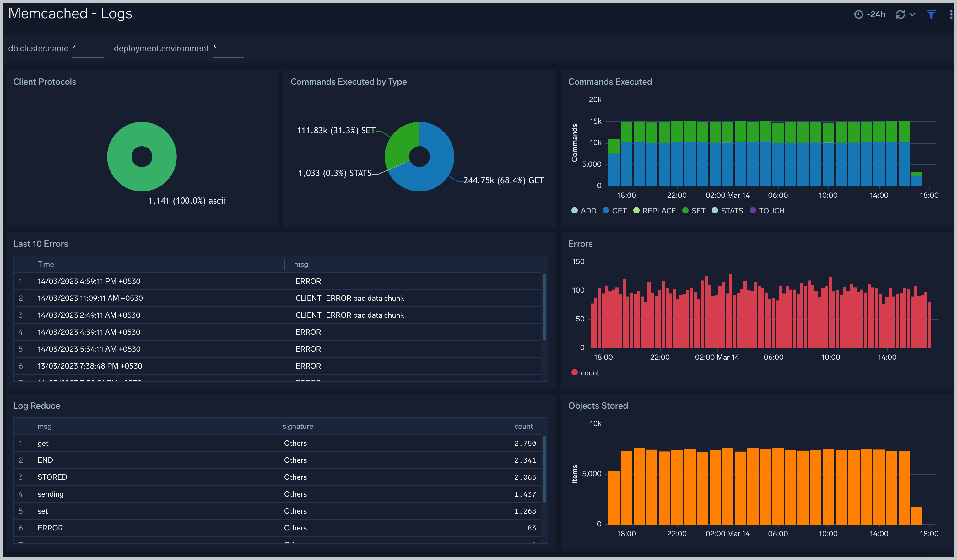Viewport: 957px width, 560px height.
Task: Click the 'ERROR' row in Log Reduce
Action: point(278,528)
